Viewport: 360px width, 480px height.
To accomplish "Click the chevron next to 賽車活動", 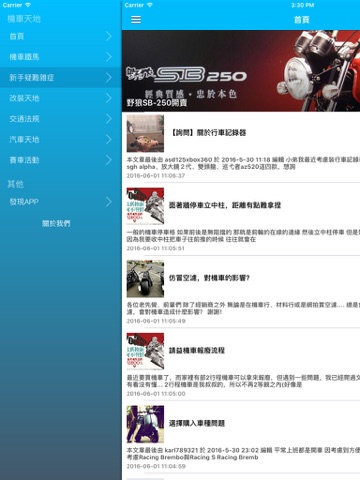I will tap(109, 160).
